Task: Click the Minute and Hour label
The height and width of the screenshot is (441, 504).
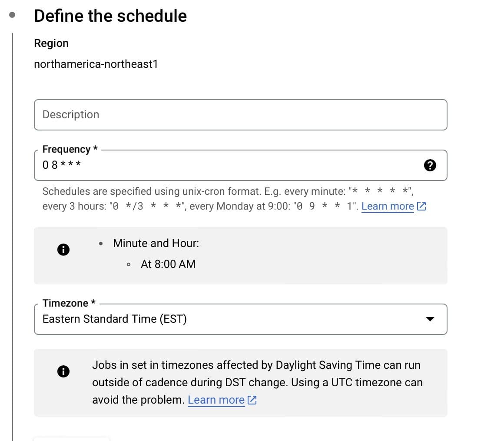Action: (156, 243)
